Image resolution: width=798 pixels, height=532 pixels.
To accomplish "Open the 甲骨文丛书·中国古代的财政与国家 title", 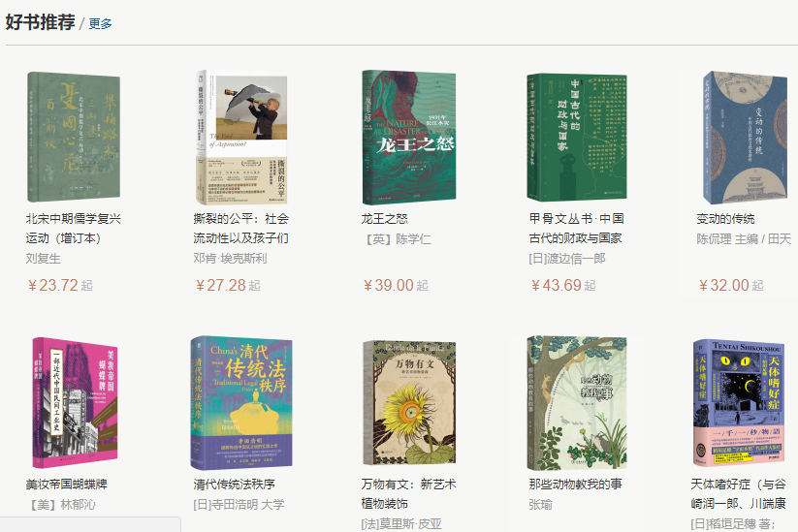I will [576, 229].
